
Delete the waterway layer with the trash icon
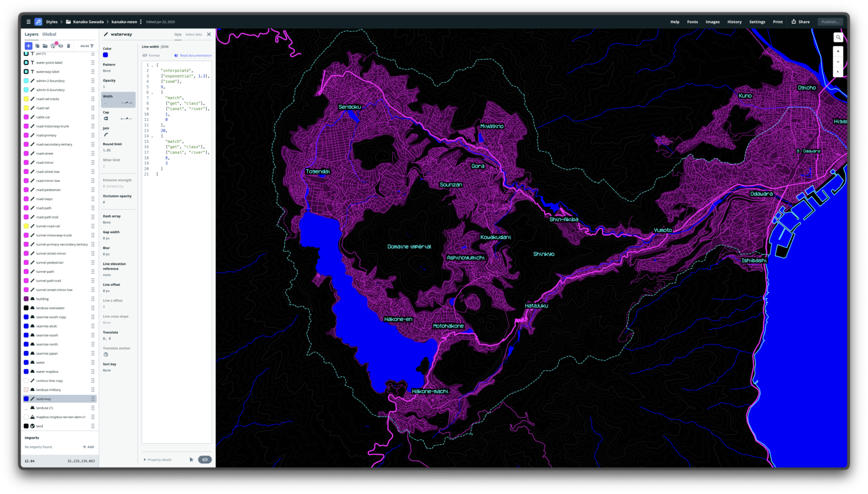point(68,46)
